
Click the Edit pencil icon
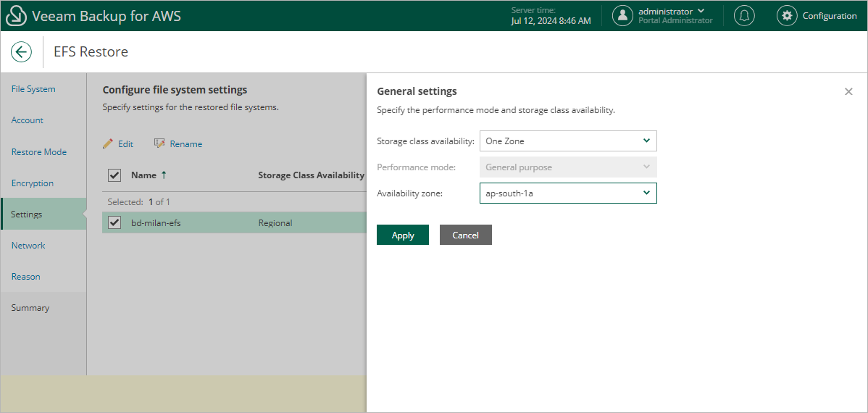(108, 143)
